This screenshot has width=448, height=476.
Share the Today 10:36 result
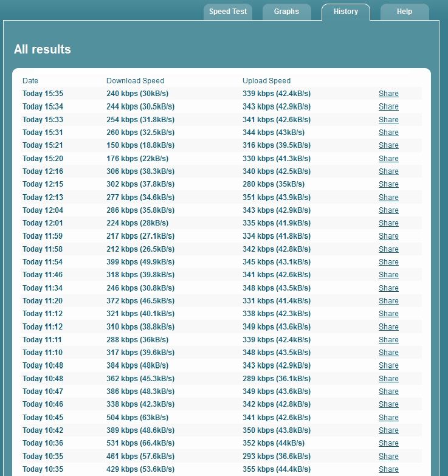coord(388,443)
